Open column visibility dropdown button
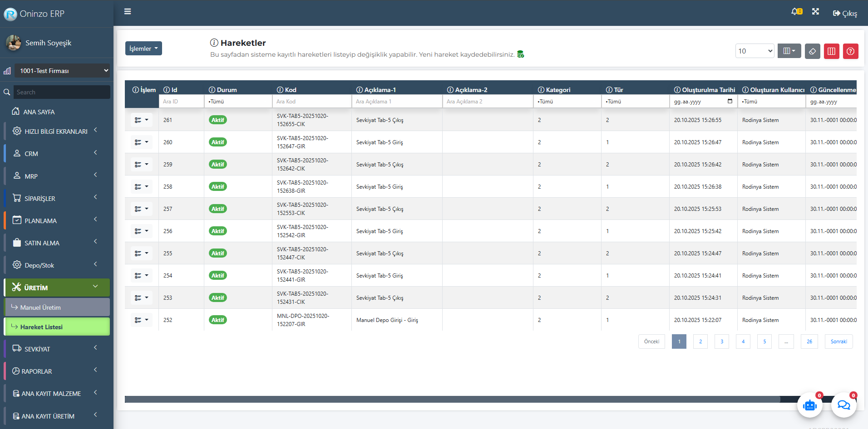This screenshot has width=868, height=429. click(x=789, y=51)
